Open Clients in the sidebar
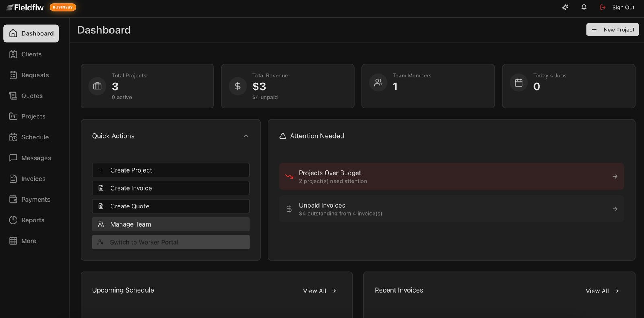Viewport: 644px width, 318px height. click(31, 54)
